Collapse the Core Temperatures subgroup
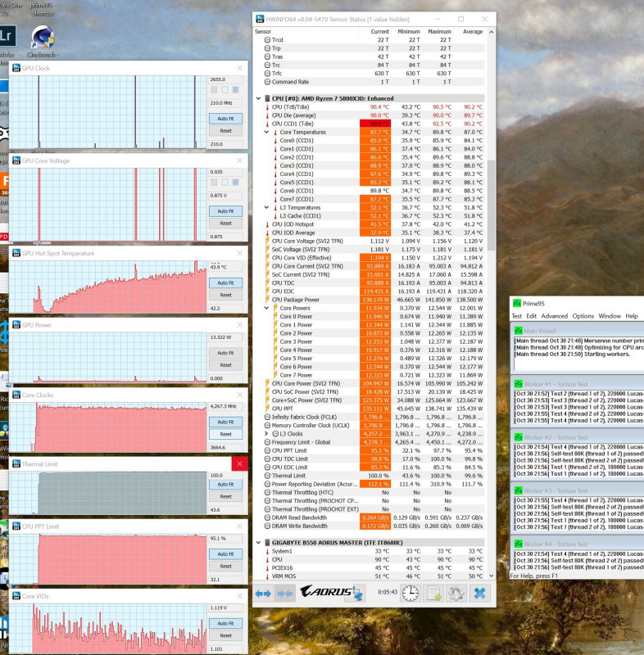 point(266,132)
